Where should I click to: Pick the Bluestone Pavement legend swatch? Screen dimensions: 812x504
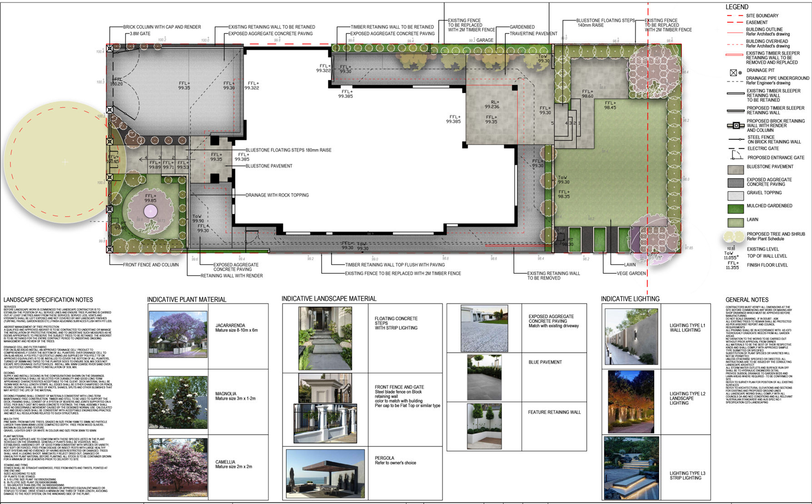point(735,169)
